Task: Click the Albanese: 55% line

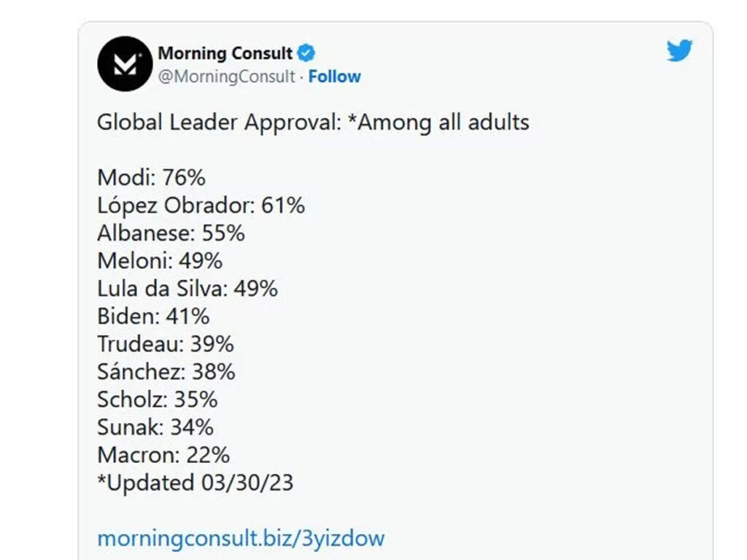Action: [x=171, y=233]
